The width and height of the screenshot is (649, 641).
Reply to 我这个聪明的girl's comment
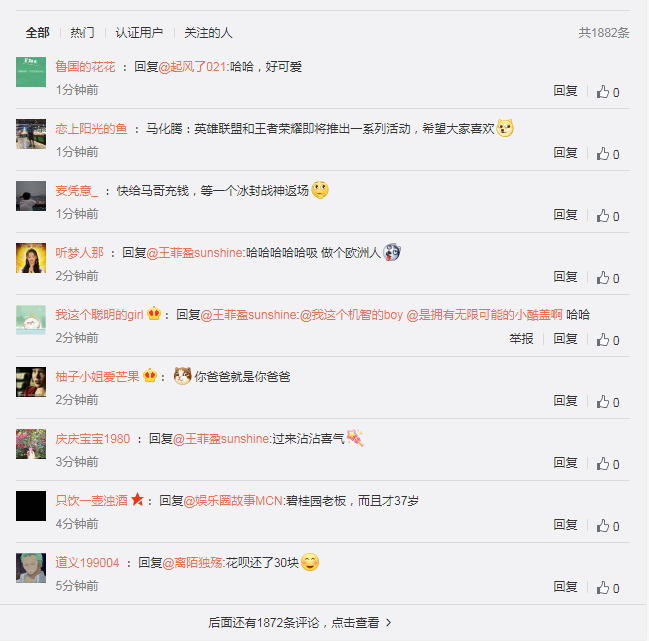(x=565, y=339)
